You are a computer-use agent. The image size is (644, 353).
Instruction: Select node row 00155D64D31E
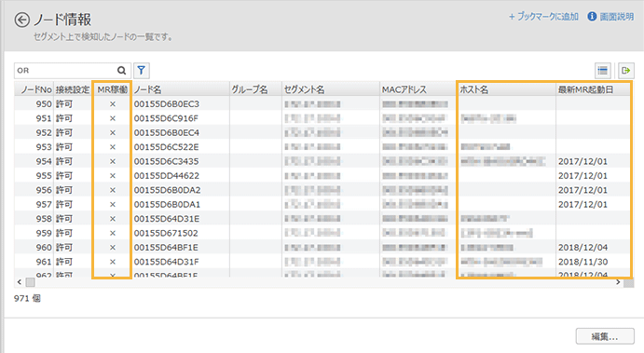[x=322, y=219]
